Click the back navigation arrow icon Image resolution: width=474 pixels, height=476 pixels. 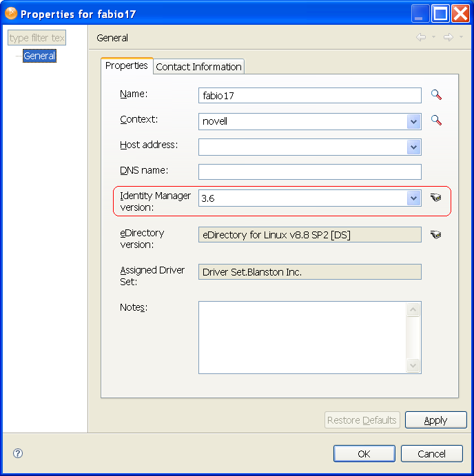tap(421, 37)
